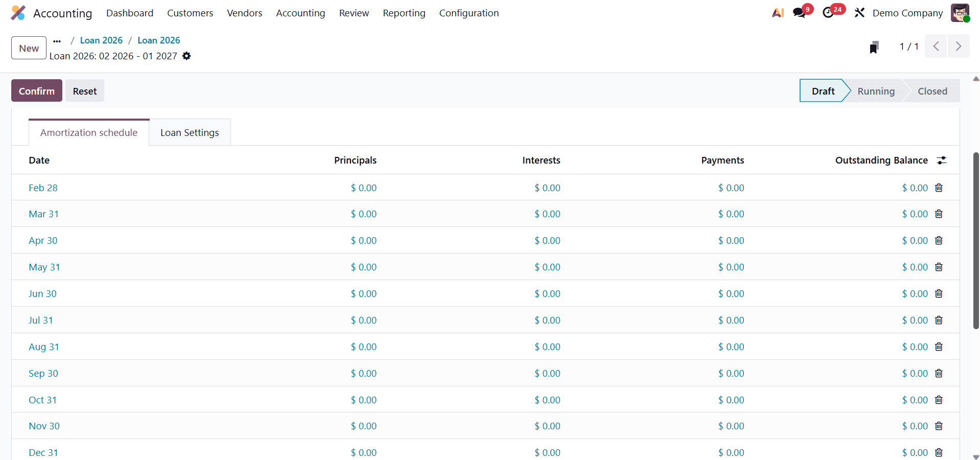This screenshot has width=980, height=460.
Task: Open the Reporting menu
Action: (404, 13)
